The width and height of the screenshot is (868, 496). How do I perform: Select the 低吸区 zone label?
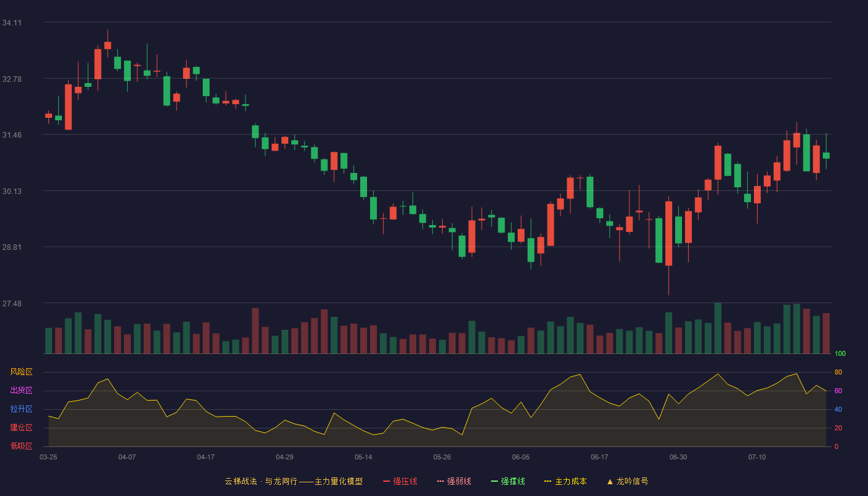click(21, 446)
